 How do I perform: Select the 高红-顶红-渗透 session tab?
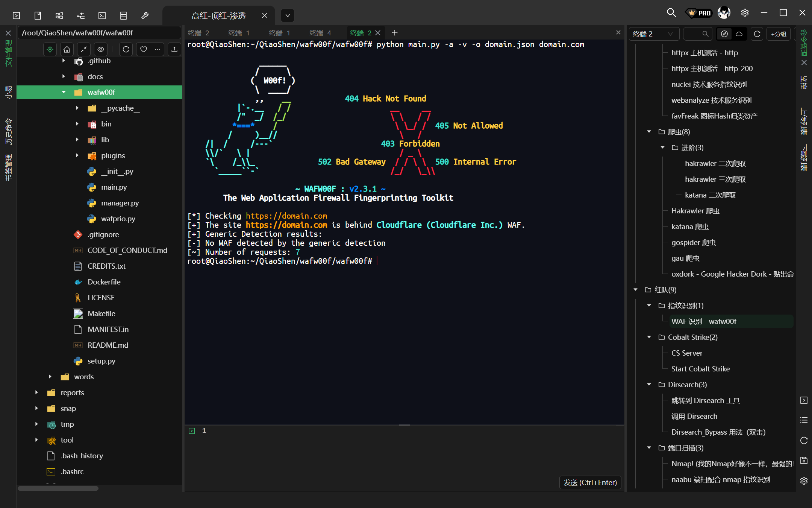219,15
